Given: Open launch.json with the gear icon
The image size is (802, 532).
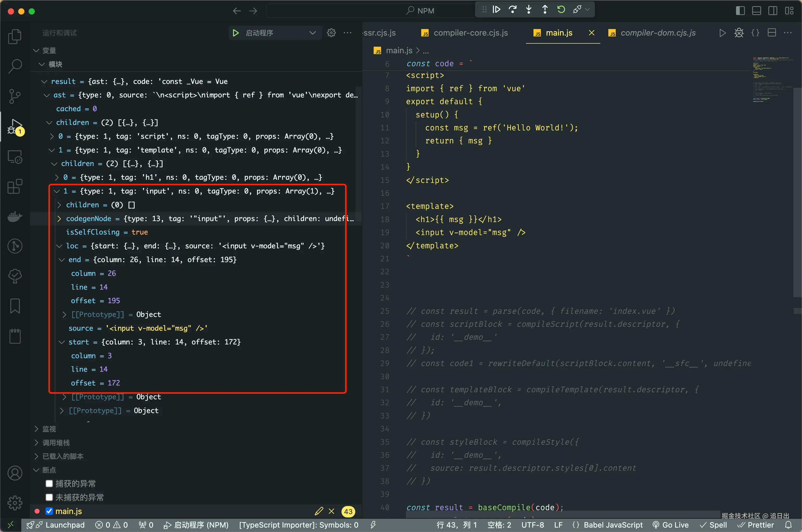Looking at the screenshot, I should point(331,33).
